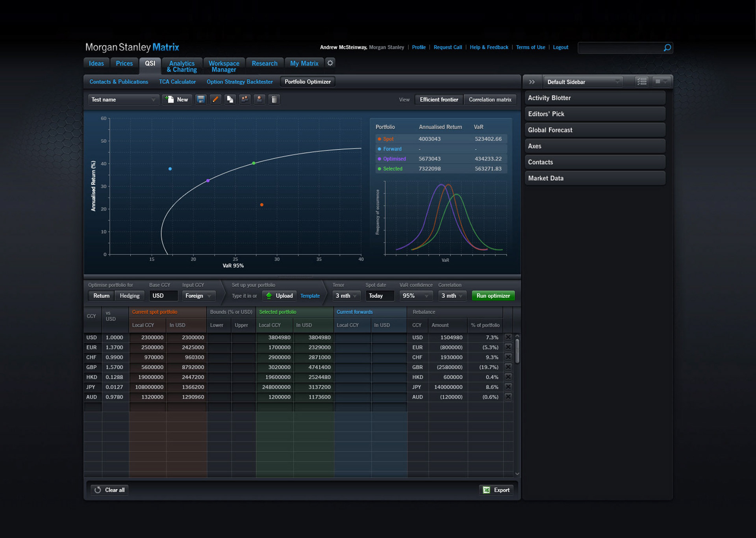Click the Terms of Use link
This screenshot has height=538, width=756.
click(x=531, y=47)
